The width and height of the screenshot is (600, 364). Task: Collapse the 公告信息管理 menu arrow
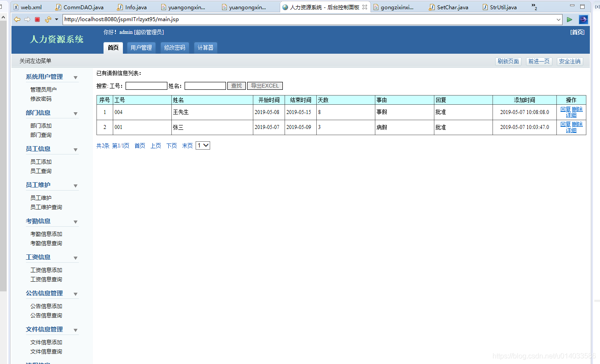point(75,294)
